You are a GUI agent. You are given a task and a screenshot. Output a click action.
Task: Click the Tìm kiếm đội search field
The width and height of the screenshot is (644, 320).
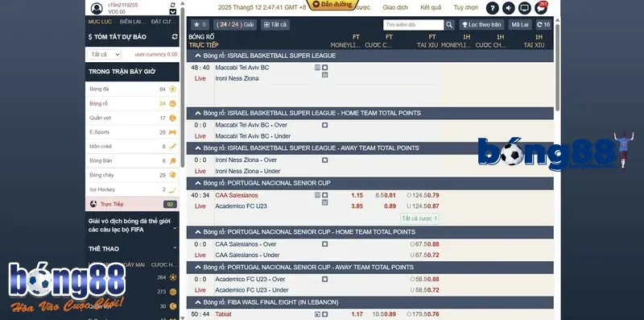tap(414, 25)
